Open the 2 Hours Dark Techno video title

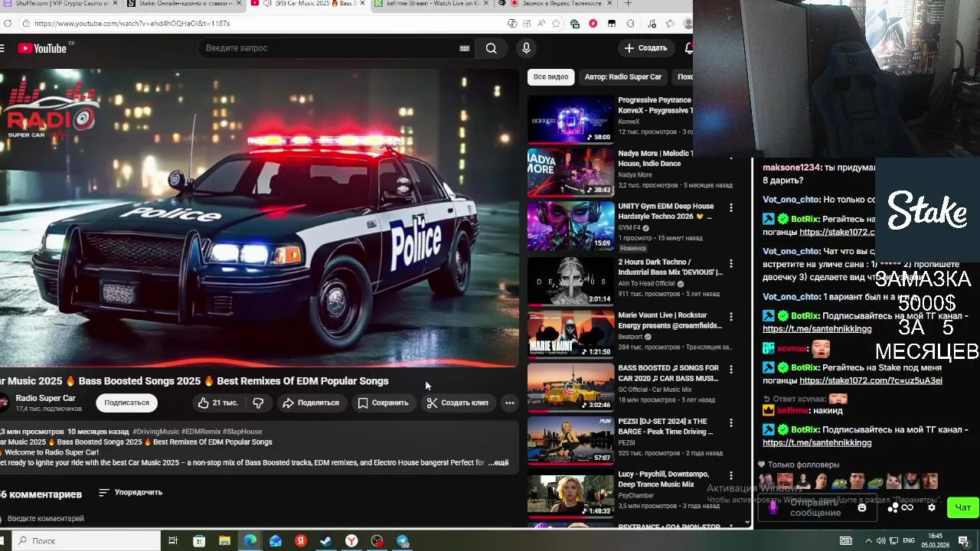pos(670,267)
